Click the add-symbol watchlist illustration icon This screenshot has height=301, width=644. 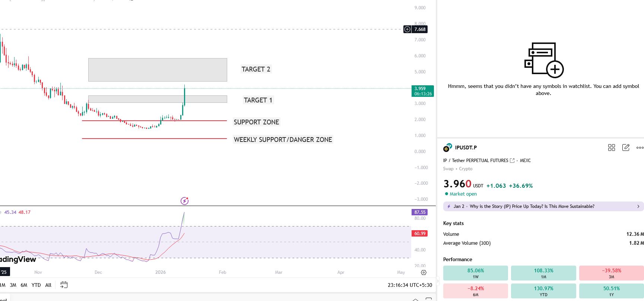[x=544, y=60]
